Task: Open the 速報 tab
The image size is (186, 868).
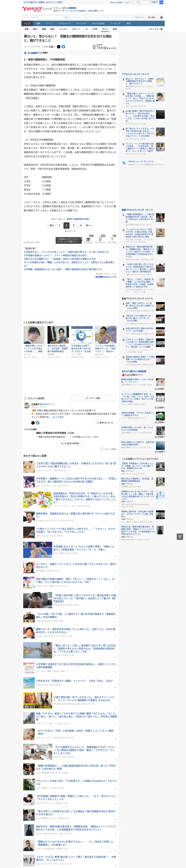Action: (38, 23)
